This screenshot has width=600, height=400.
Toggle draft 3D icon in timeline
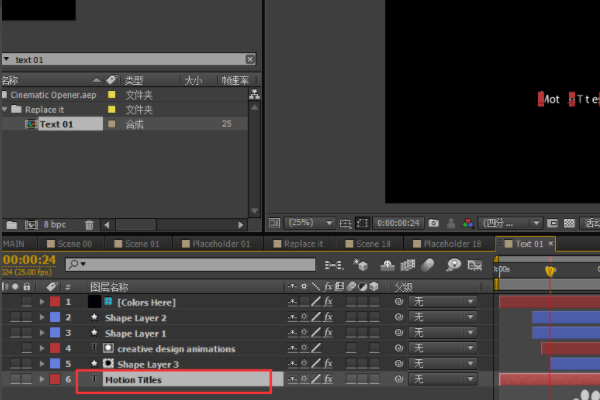coord(360,264)
